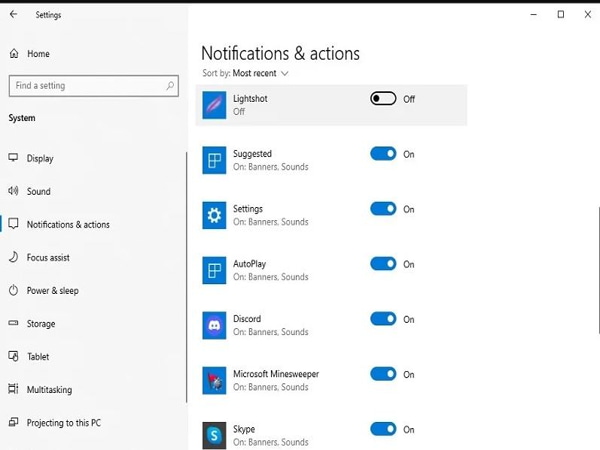Image resolution: width=600 pixels, height=450 pixels.
Task: Open the Sort by Most recent dropdown
Action: click(x=261, y=73)
